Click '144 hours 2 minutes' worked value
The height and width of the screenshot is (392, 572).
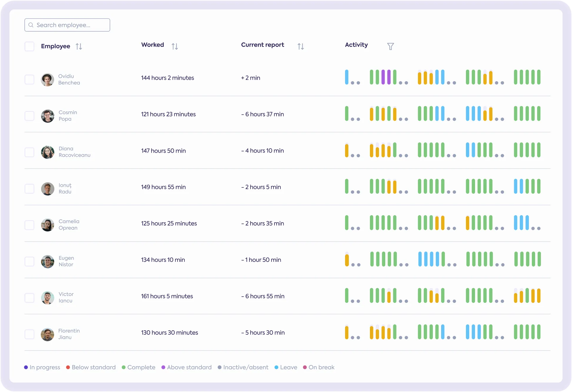point(168,78)
